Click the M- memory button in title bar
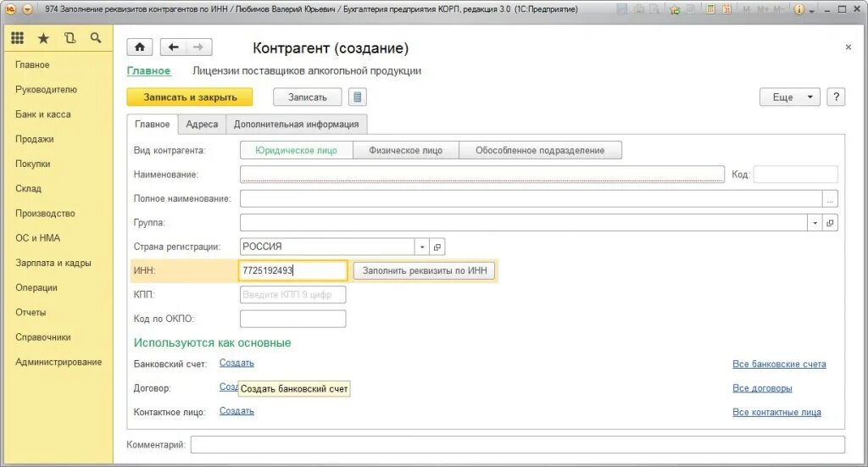This screenshot has width=868, height=467. pos(778,9)
